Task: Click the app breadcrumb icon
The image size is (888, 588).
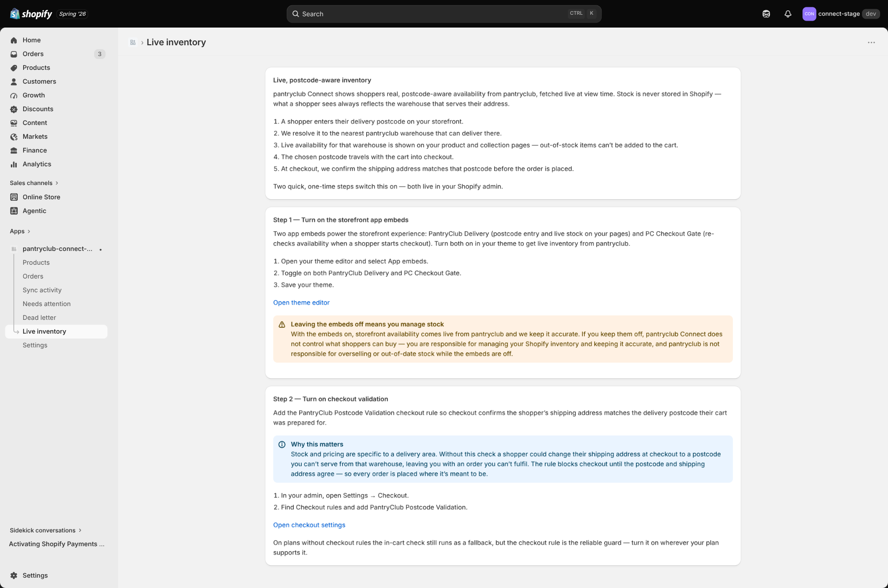Action: (132, 42)
